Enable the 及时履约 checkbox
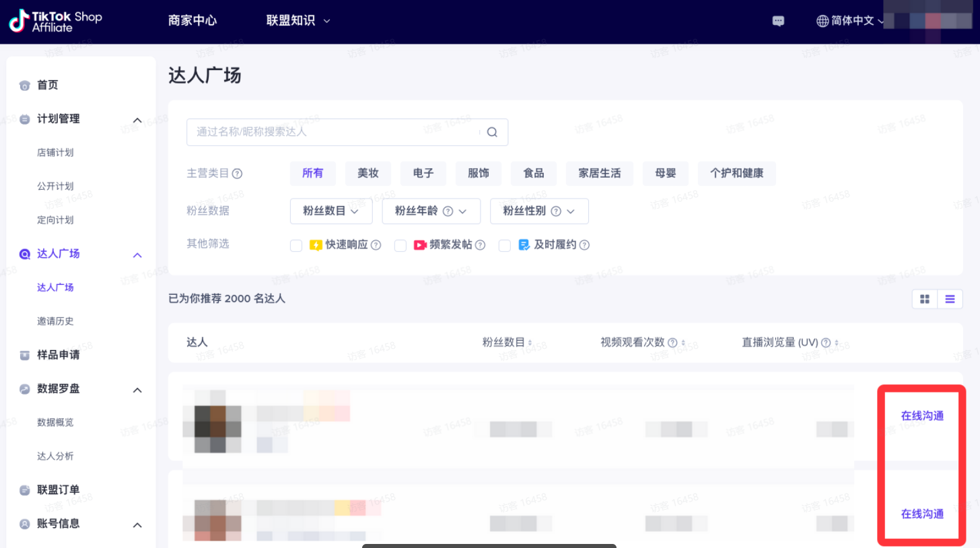 [505, 246]
